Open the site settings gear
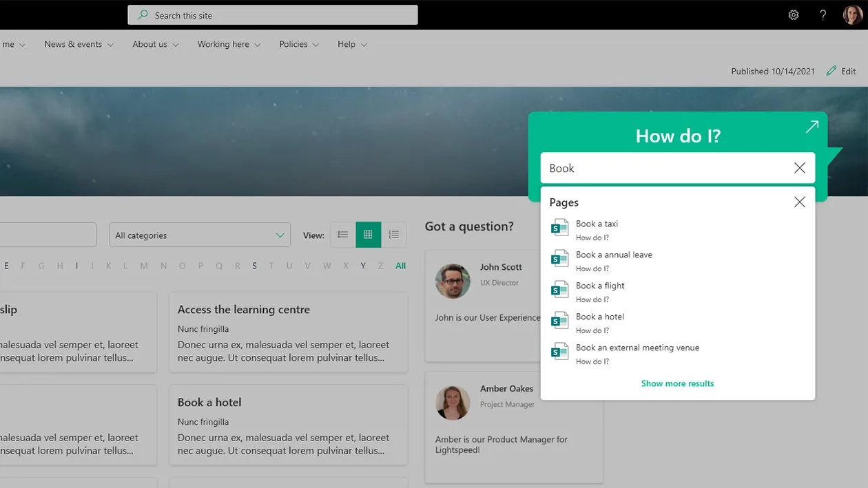 point(793,14)
